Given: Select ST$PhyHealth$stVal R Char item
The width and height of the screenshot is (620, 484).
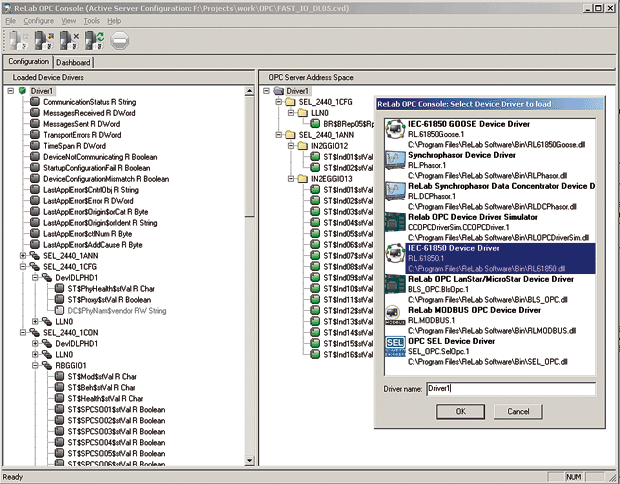Looking at the screenshot, I should pyautogui.click(x=111, y=289).
